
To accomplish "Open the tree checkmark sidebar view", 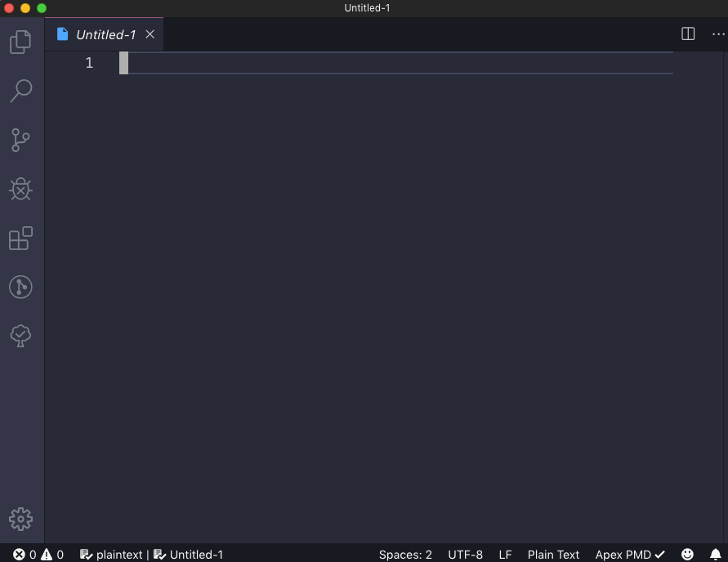I will click(20, 336).
